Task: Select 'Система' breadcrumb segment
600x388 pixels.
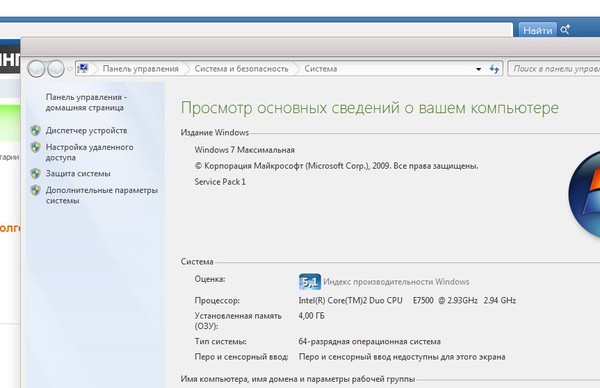Action: [x=321, y=69]
